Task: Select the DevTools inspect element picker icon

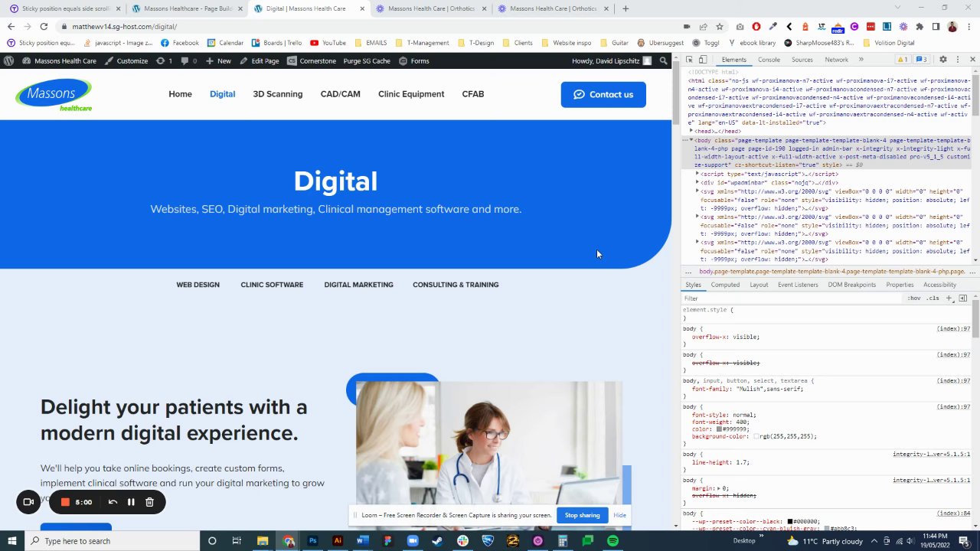Action: coord(689,60)
